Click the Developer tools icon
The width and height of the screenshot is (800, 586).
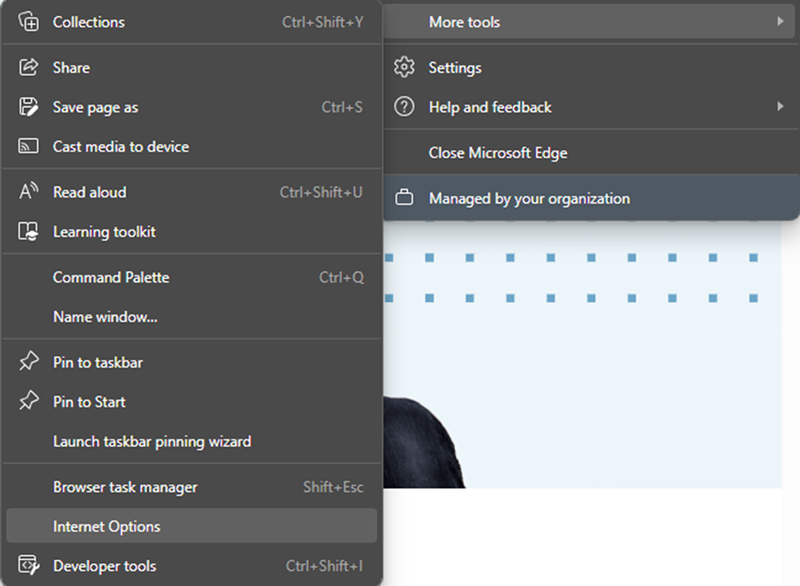(x=29, y=565)
